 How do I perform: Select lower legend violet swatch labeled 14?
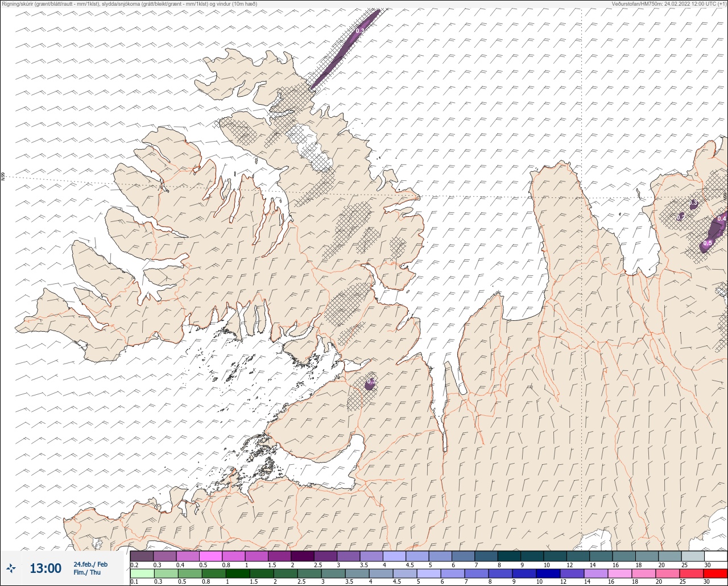coord(596,573)
